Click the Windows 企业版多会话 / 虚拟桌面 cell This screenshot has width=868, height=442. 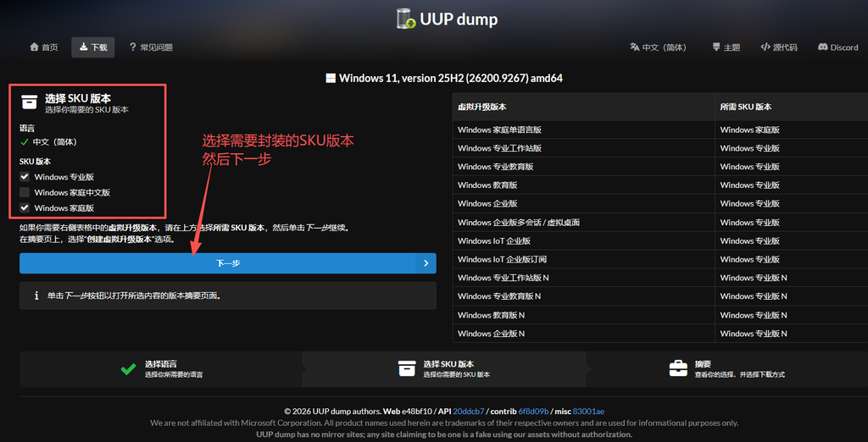[x=583, y=223]
